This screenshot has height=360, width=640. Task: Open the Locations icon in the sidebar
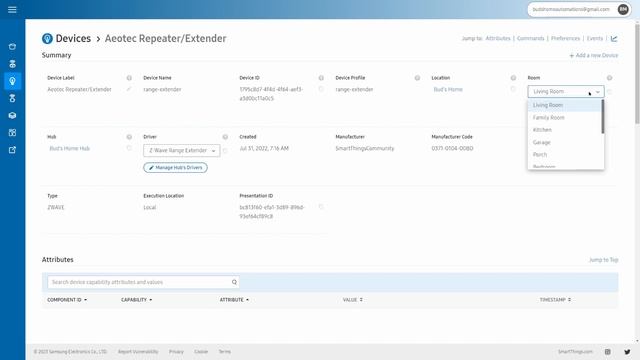[12, 47]
